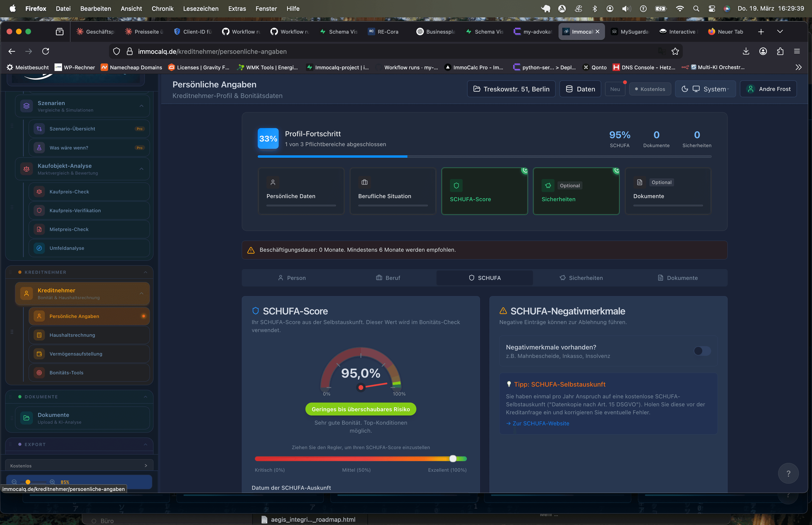The width and height of the screenshot is (812, 525).
Task: Open the Firefox downloads panel
Action: coord(746,51)
